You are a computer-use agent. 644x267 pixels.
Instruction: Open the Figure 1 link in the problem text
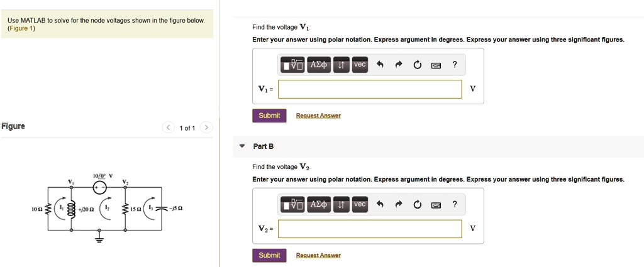point(22,29)
